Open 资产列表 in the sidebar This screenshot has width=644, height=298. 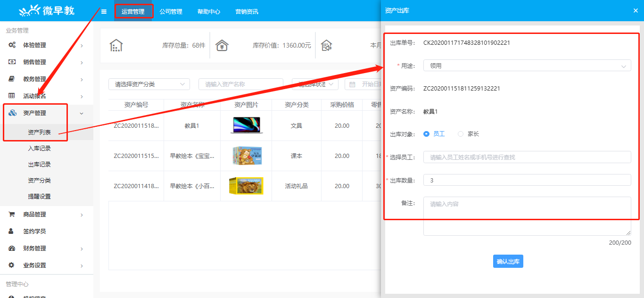coord(40,132)
